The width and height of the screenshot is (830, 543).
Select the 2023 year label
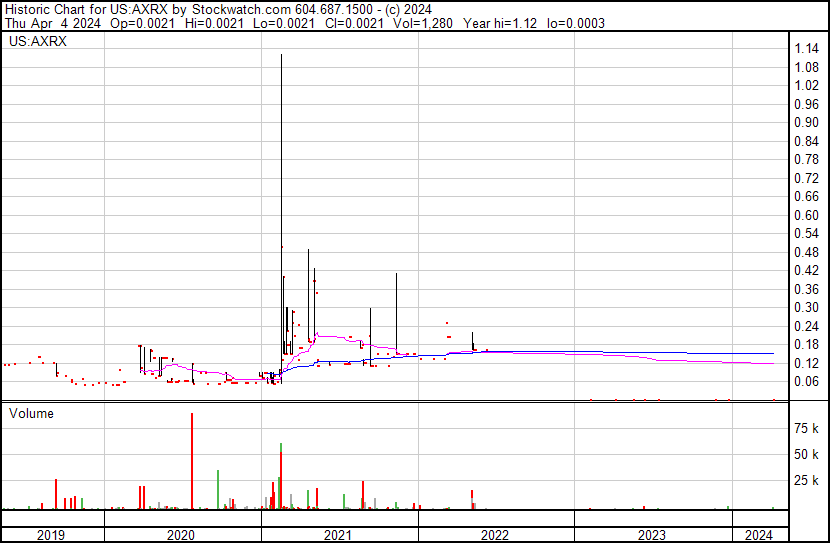coord(652,535)
